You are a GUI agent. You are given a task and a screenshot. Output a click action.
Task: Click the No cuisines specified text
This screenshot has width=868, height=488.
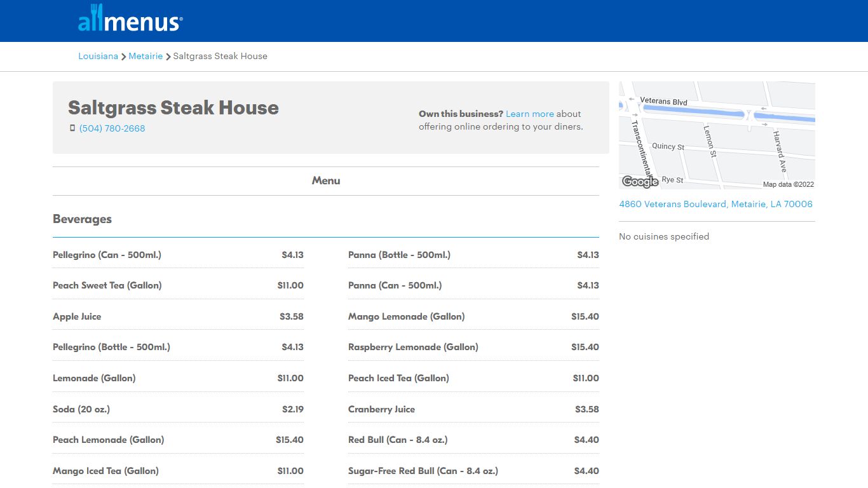tap(664, 236)
